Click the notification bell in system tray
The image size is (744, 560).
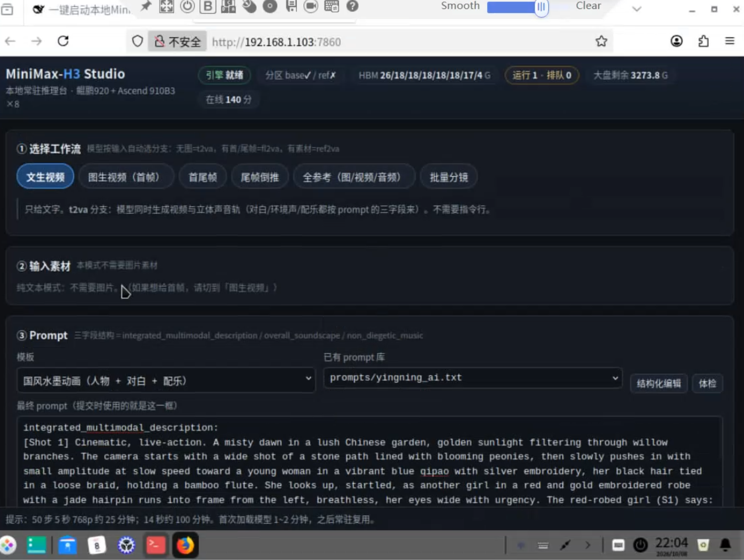coord(725,545)
